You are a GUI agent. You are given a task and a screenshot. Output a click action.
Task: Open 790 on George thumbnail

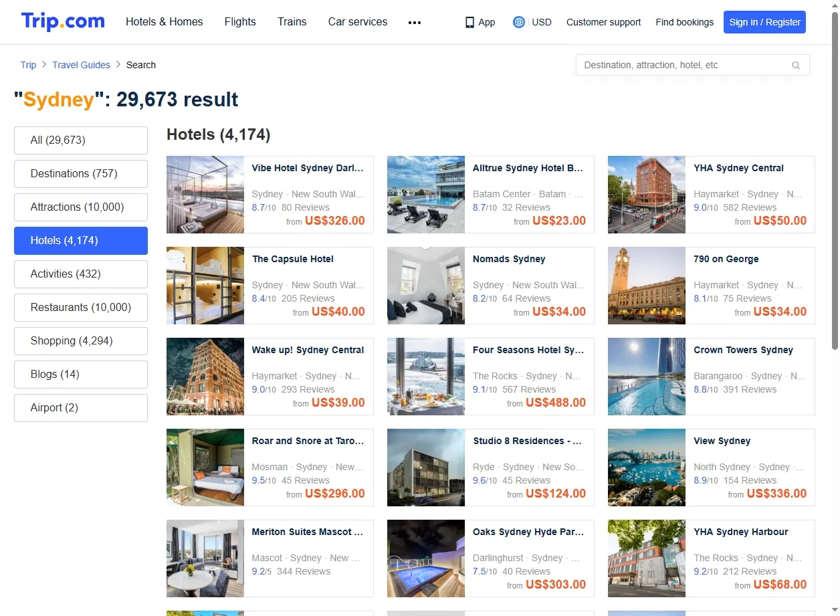(x=647, y=286)
